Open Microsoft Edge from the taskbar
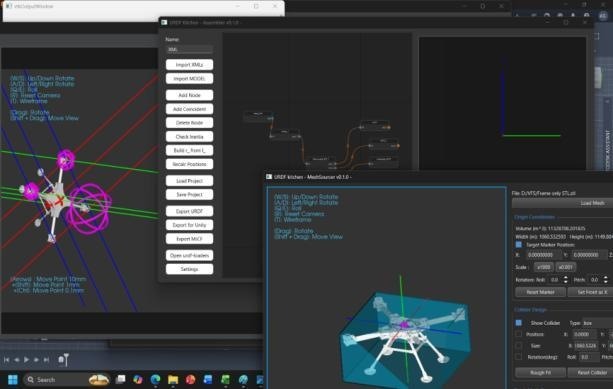613x389 pixels. coord(156,380)
